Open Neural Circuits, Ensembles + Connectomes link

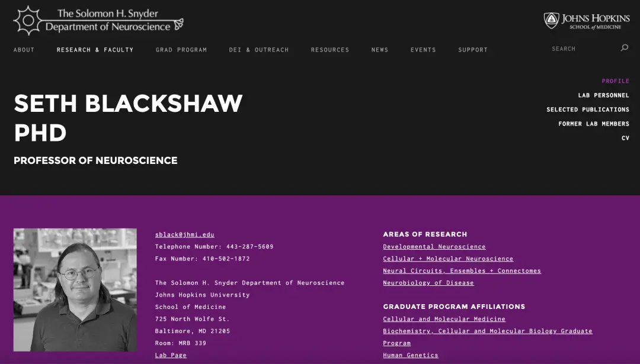[x=462, y=270]
